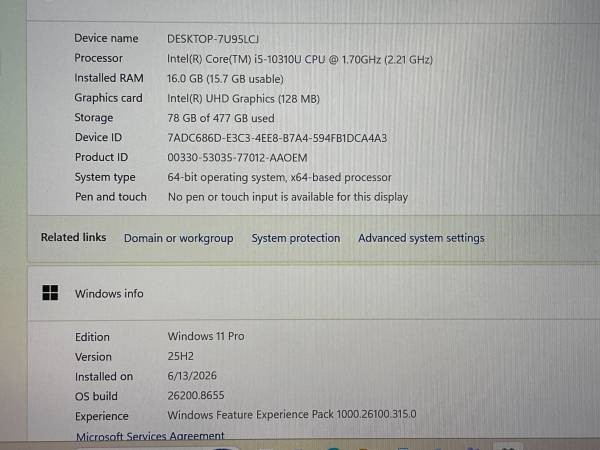Viewport: 600px width, 450px height.
Task: Click the Edition label
Action: [x=92, y=337]
